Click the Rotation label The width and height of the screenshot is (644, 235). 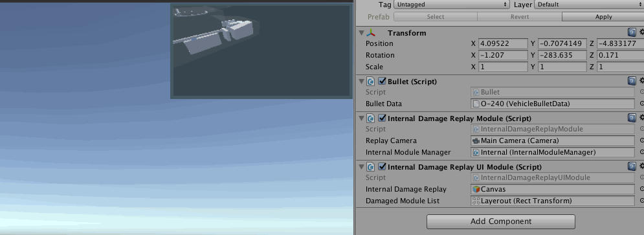(380, 55)
